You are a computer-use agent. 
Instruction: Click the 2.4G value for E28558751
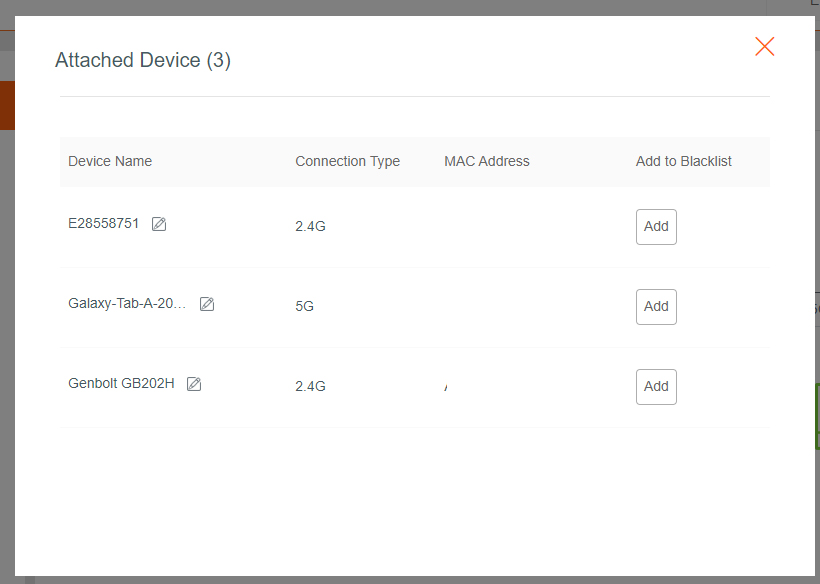pos(310,227)
